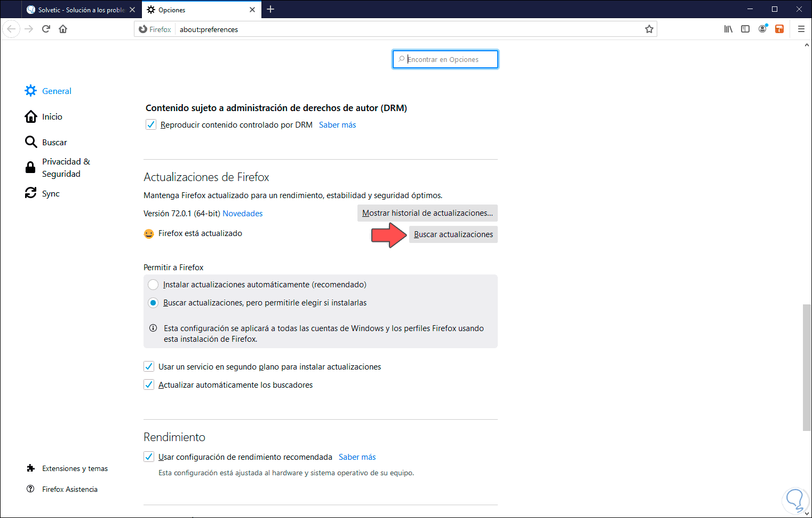Toggle Actualizar automáticamente los buscadores checkbox
Viewport: 812px width, 518px height.
coord(149,385)
